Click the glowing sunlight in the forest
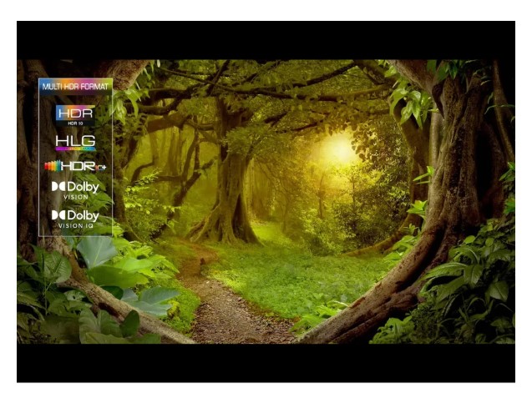The image size is (532, 403). [339, 151]
